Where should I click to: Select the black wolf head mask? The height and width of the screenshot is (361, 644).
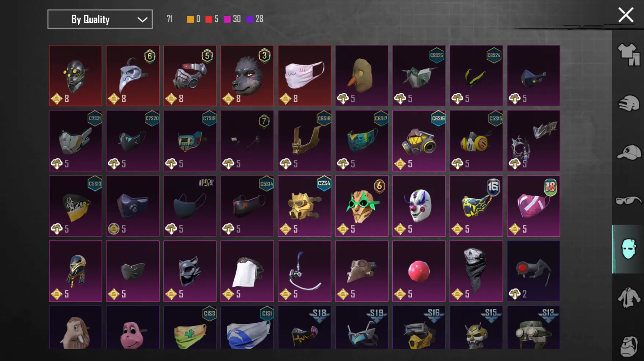[247, 76]
